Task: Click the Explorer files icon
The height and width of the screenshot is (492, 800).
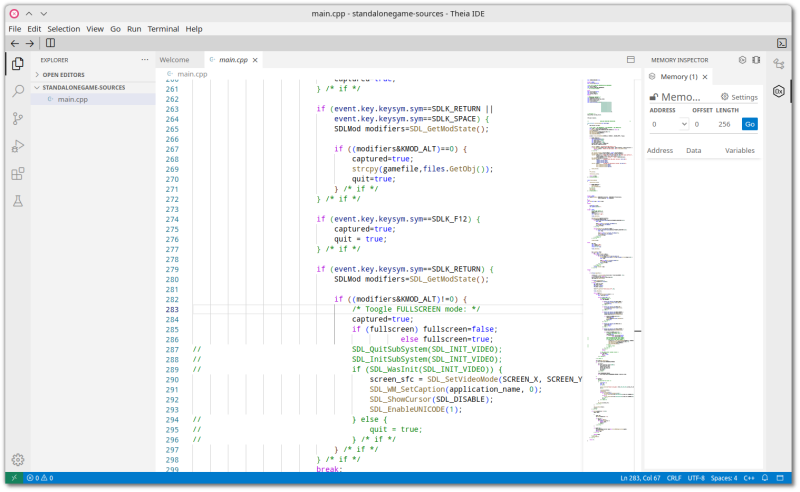Action: [x=18, y=63]
